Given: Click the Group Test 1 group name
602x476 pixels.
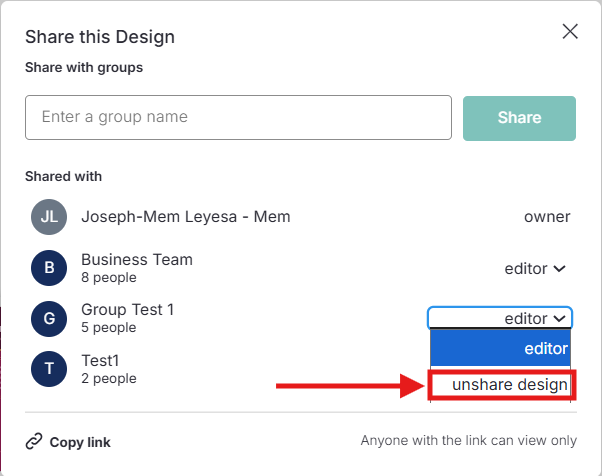Looking at the screenshot, I should (x=127, y=310).
